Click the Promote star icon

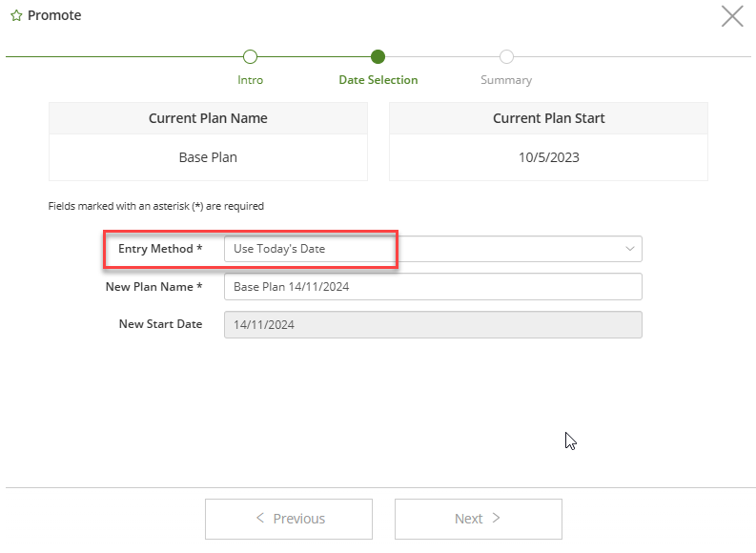[16, 15]
